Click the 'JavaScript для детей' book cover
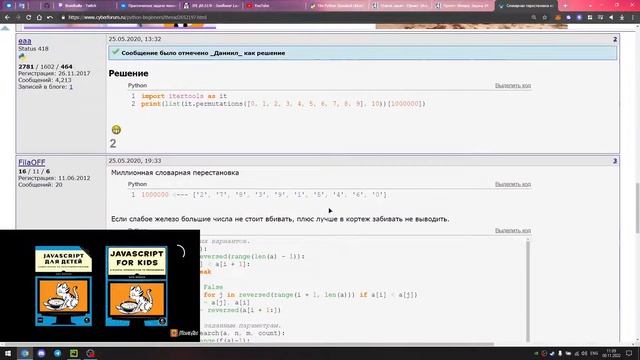The width and height of the screenshot is (640, 360). 63,286
